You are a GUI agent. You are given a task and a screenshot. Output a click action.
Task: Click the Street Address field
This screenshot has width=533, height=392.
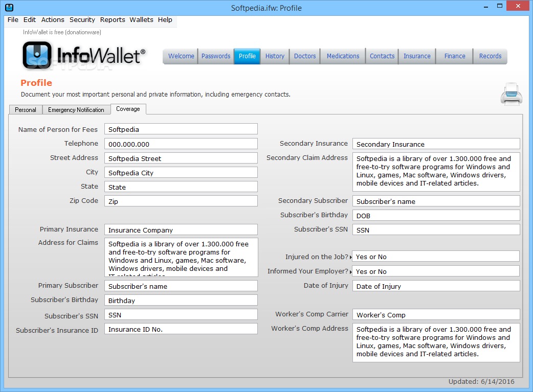(181, 158)
